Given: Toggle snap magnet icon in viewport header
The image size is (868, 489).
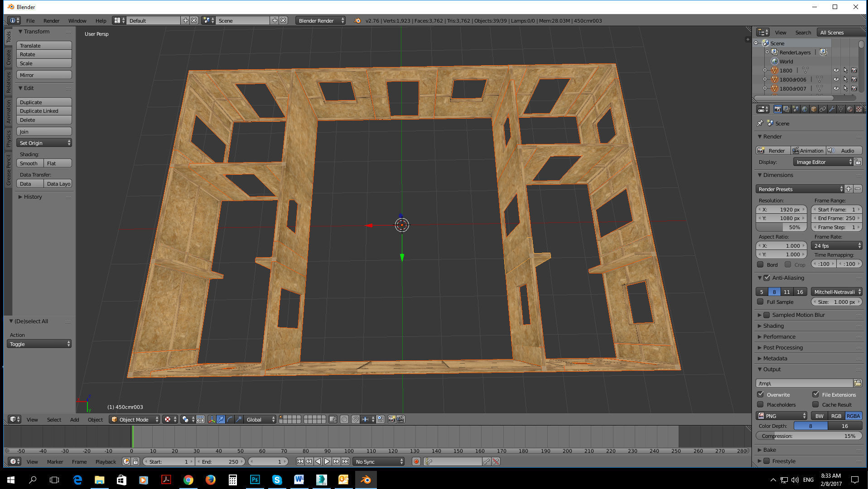Looking at the screenshot, I should 356,419.
